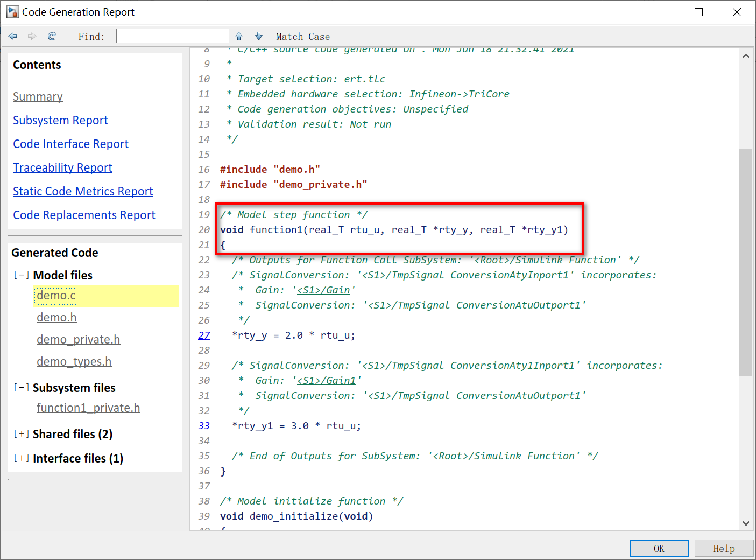
Task: Open the Summary page
Action: click(38, 96)
